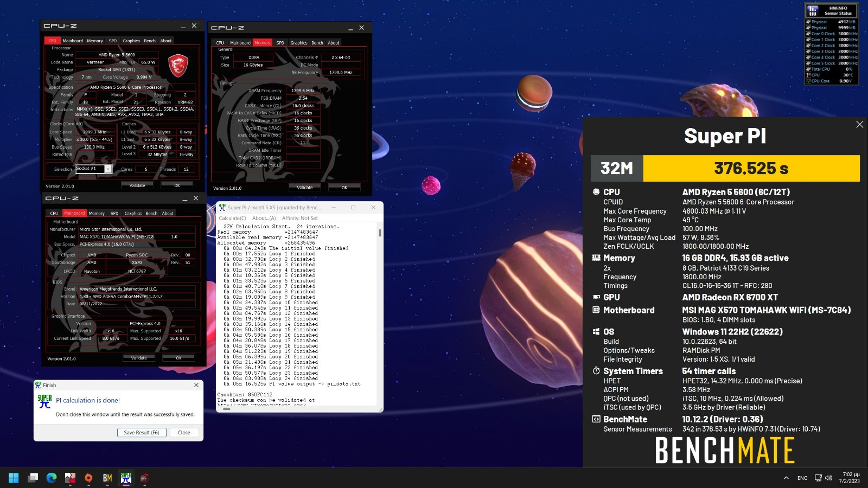Click the Super PI horizontal scrollbar thumb
This screenshot has height=488, width=868.
(x=227, y=409)
